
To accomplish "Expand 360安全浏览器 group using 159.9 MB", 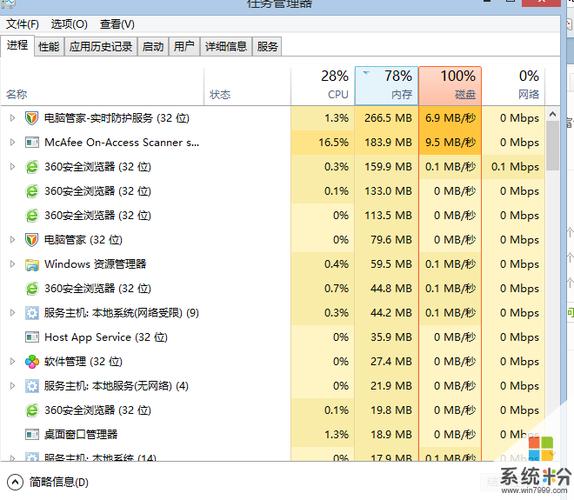I will (x=12, y=167).
